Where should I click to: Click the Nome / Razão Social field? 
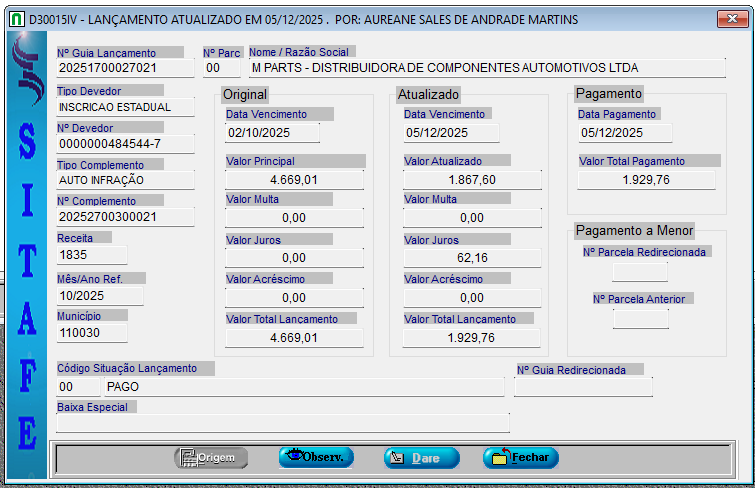point(486,68)
